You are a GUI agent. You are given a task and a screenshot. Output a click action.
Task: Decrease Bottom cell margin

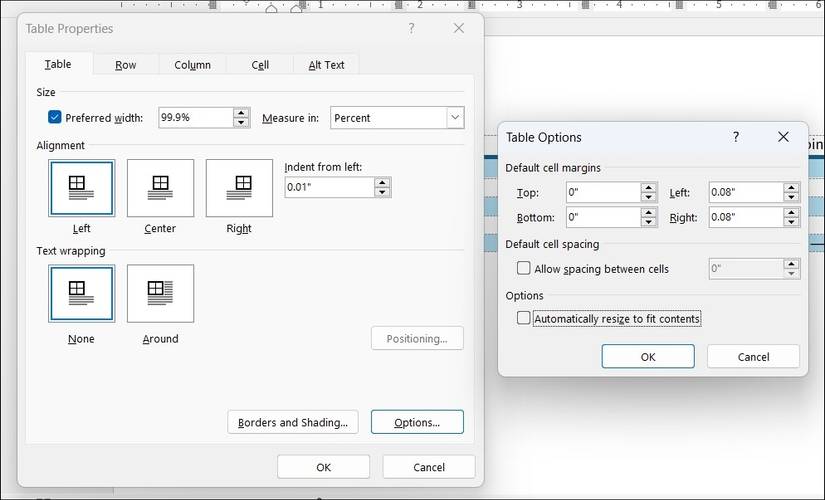click(x=649, y=222)
